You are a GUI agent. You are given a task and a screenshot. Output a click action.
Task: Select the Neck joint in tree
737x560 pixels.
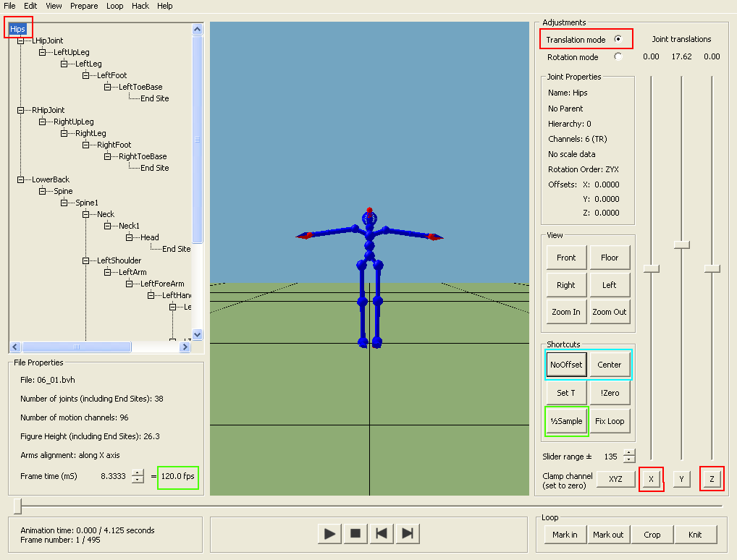[x=106, y=214]
